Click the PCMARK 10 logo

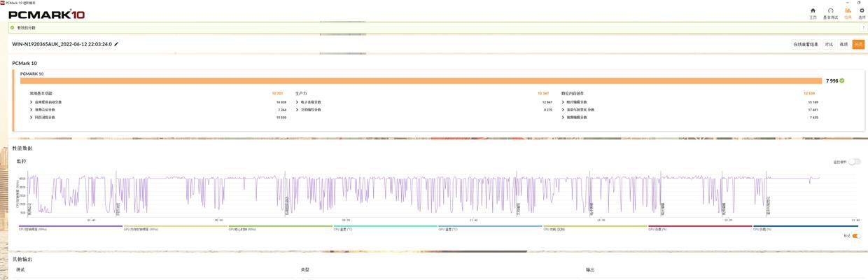(45, 13)
